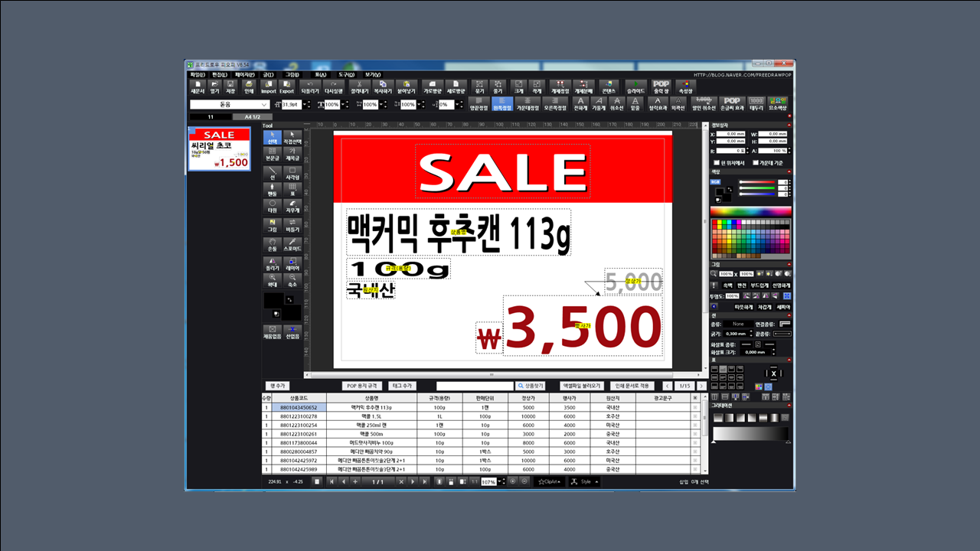Pick the 선 line tool
The image size is (980, 551).
click(273, 173)
